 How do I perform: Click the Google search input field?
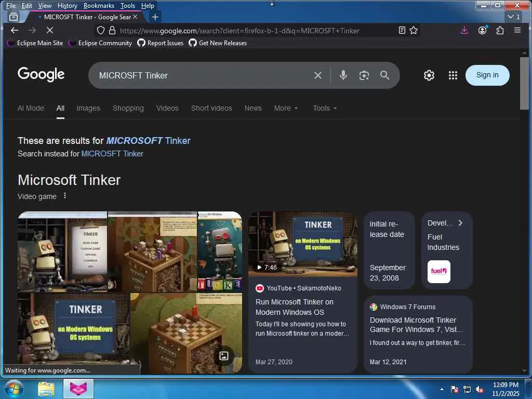tap(204, 75)
